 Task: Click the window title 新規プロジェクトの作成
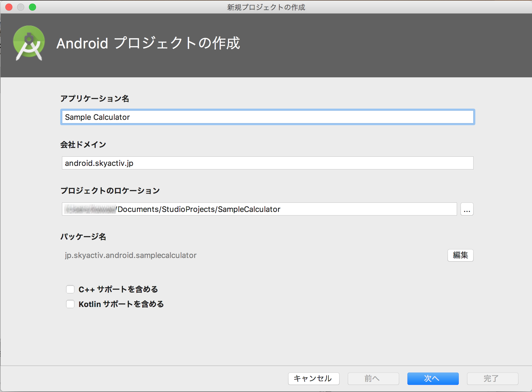(x=266, y=7)
